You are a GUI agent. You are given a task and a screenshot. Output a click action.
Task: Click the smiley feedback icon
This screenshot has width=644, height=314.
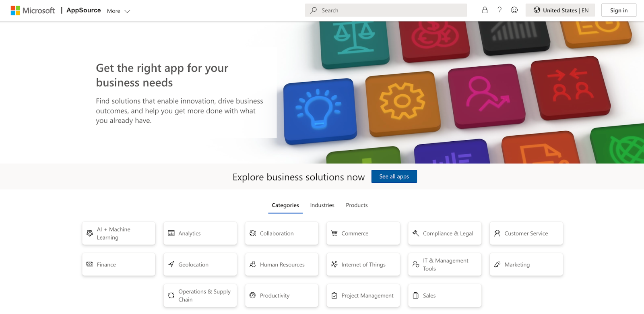[514, 10]
